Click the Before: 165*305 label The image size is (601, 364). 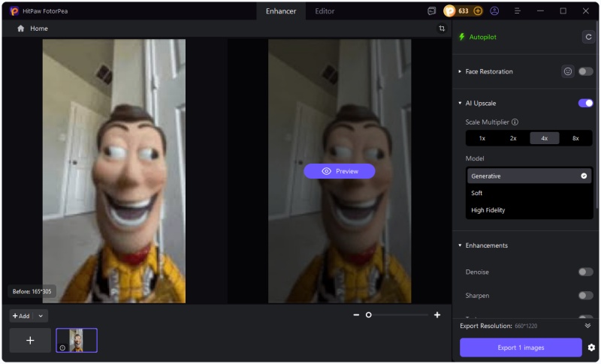coord(32,292)
